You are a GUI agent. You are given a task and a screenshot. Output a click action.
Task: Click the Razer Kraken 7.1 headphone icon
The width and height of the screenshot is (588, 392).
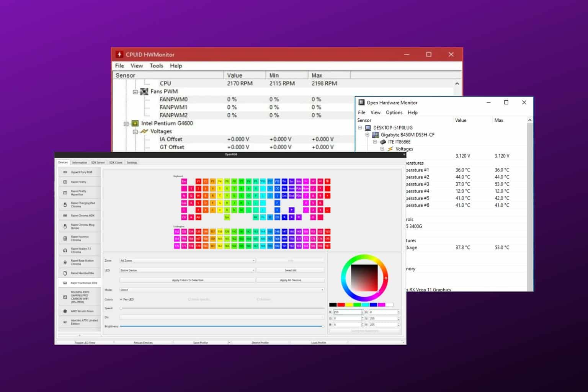coord(65,250)
